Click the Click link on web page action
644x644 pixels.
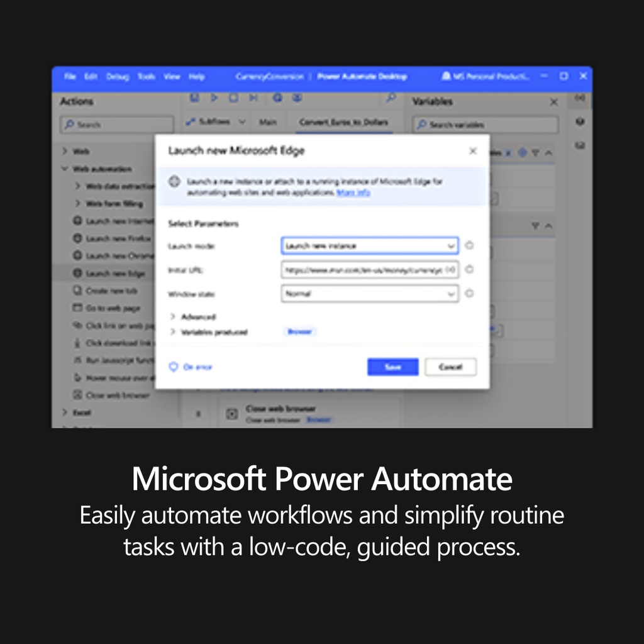[114, 325]
